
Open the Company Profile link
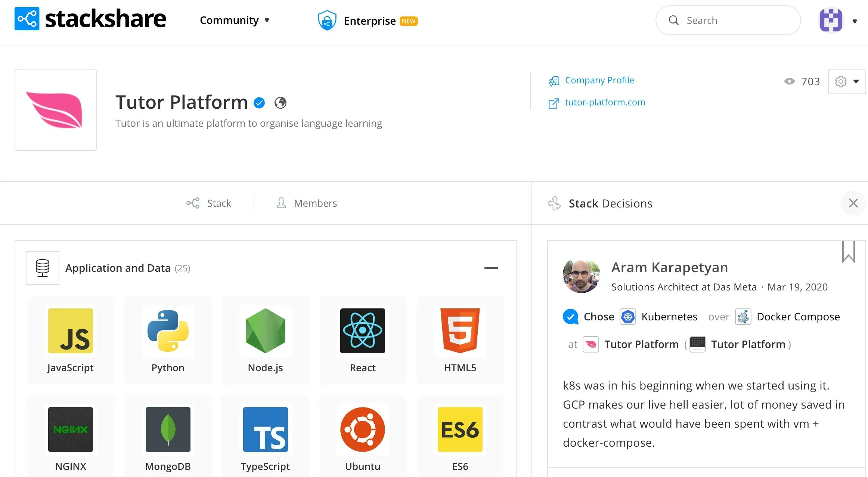coord(599,80)
